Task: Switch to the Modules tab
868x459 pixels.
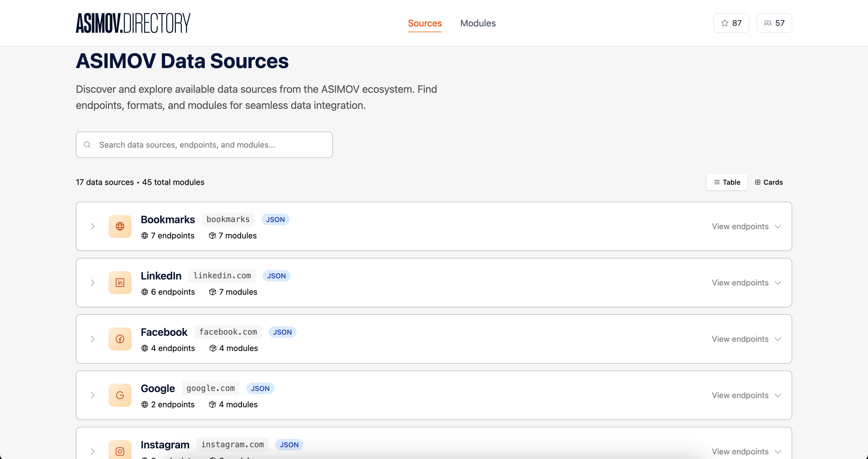Action: tap(478, 23)
